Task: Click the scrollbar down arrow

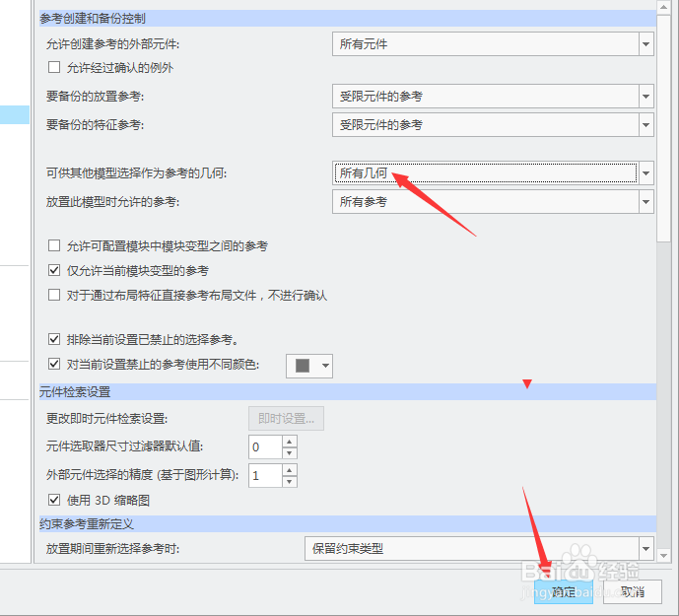Action: click(x=663, y=555)
